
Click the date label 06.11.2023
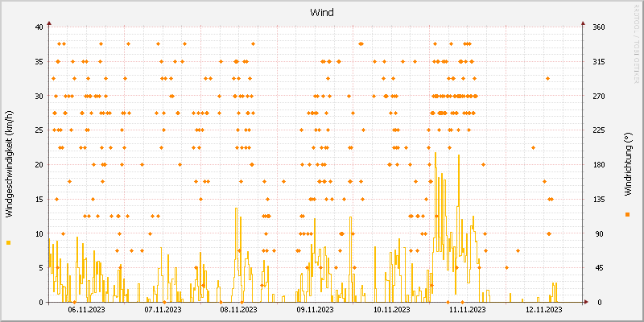point(86,309)
